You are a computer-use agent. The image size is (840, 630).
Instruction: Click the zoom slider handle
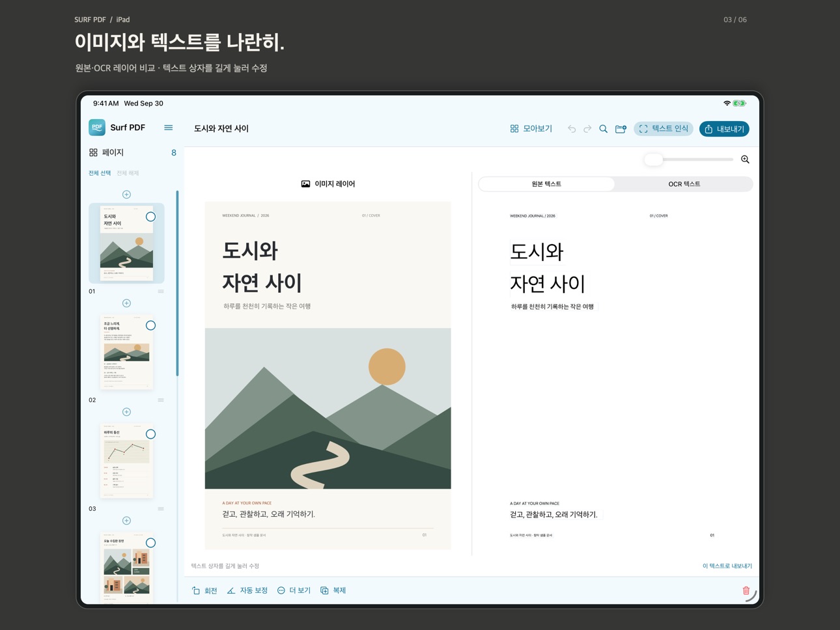(x=653, y=159)
